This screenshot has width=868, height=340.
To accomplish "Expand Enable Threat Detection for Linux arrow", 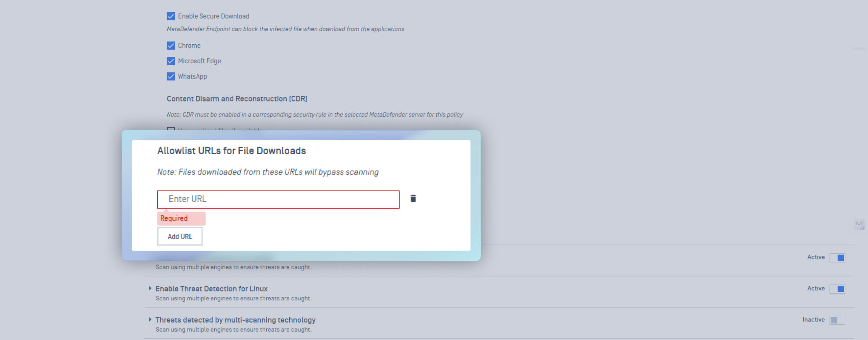I will (150, 289).
